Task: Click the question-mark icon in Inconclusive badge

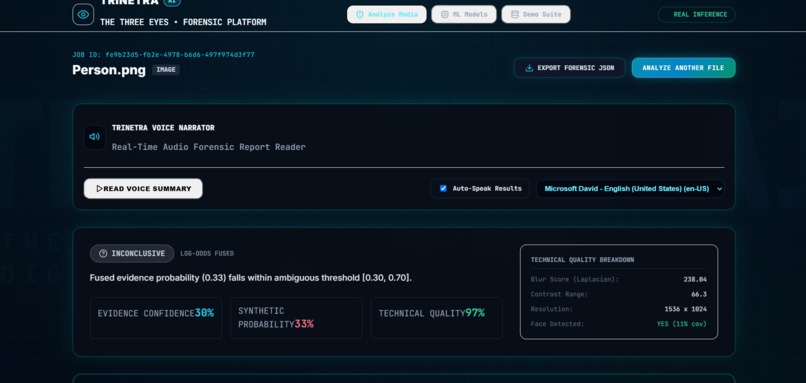Action: 103,253
